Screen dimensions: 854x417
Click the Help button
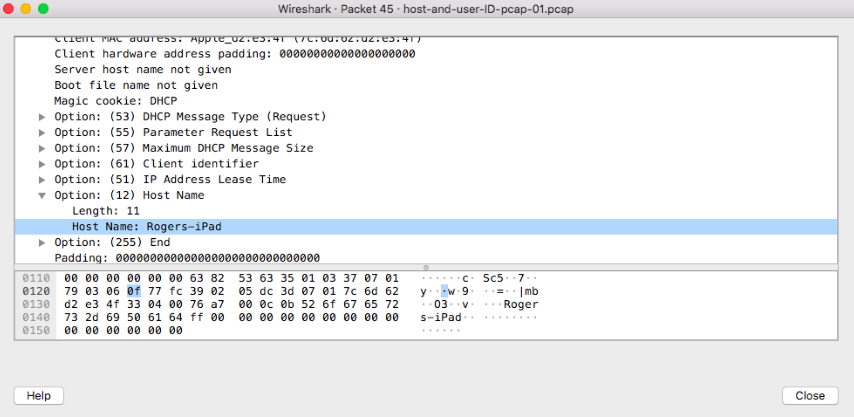[x=39, y=396]
